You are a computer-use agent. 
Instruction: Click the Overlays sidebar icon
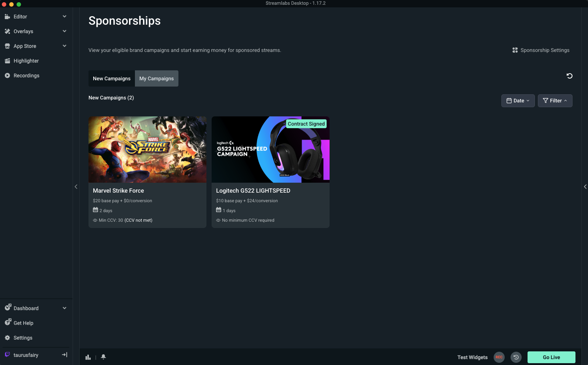(7, 31)
